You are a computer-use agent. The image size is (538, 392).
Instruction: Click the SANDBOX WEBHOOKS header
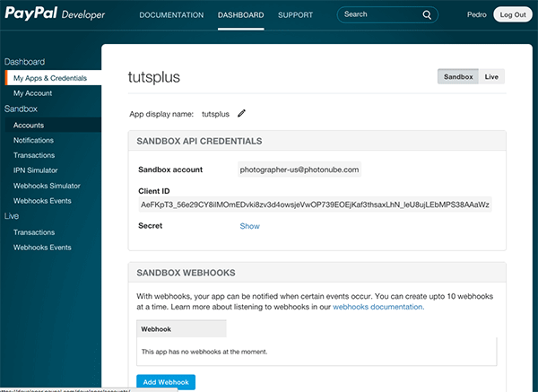pos(186,273)
